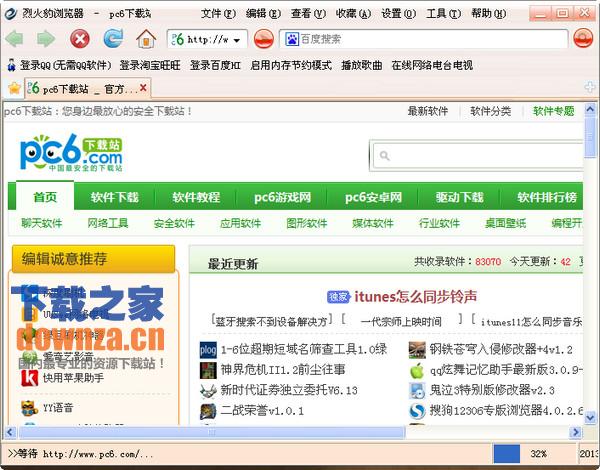Click the 二战荣誉 icon
Image resolution: width=600 pixels, height=470 pixels.
pos(208,411)
